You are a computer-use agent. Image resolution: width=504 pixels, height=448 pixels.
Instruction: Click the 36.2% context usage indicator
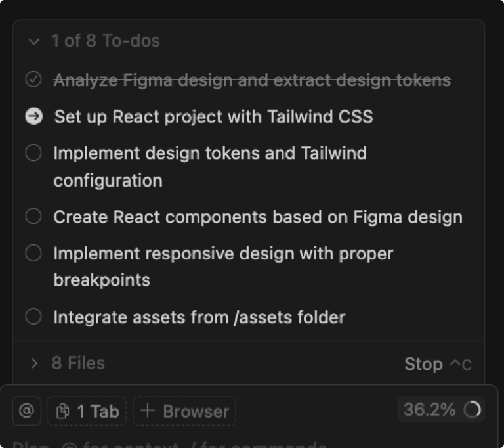tap(429, 410)
